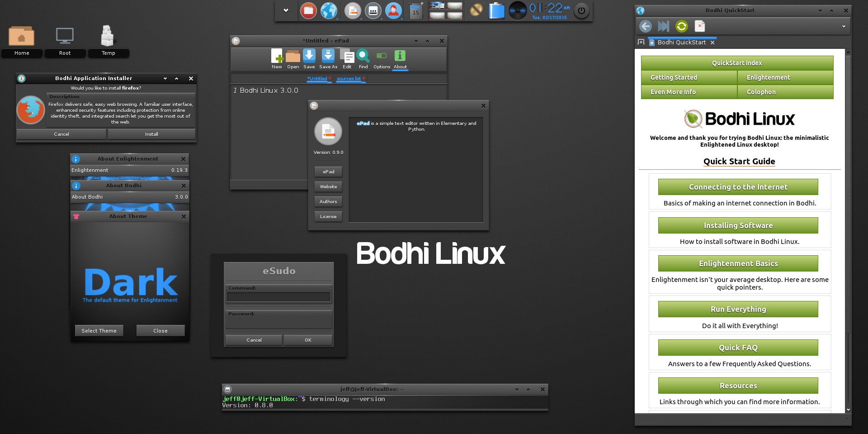Launch the web browser from the shelf
The image size is (868, 434).
pos(329,10)
